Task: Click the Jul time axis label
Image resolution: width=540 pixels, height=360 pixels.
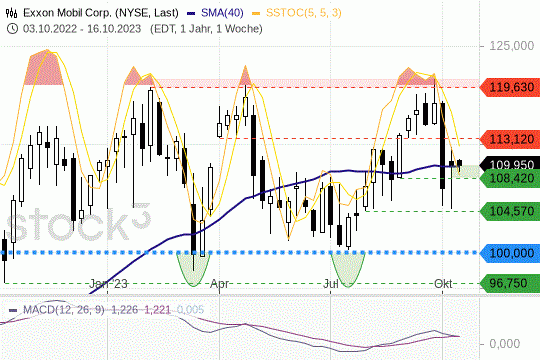Action: click(331, 284)
